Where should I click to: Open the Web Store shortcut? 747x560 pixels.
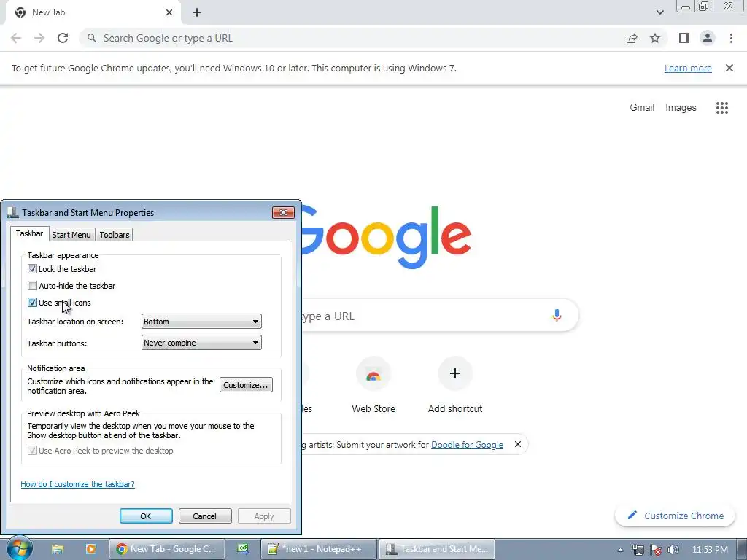(373, 386)
